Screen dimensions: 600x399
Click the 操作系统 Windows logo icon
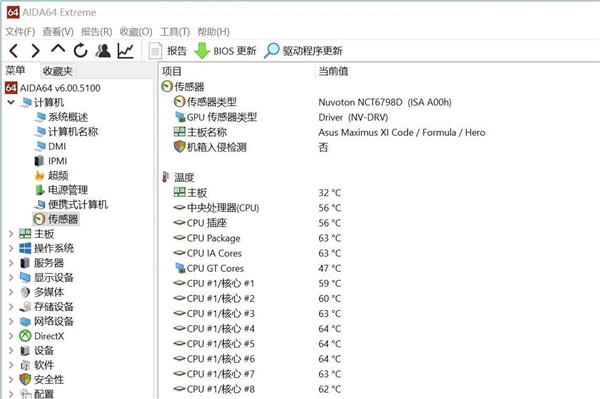pos(25,248)
